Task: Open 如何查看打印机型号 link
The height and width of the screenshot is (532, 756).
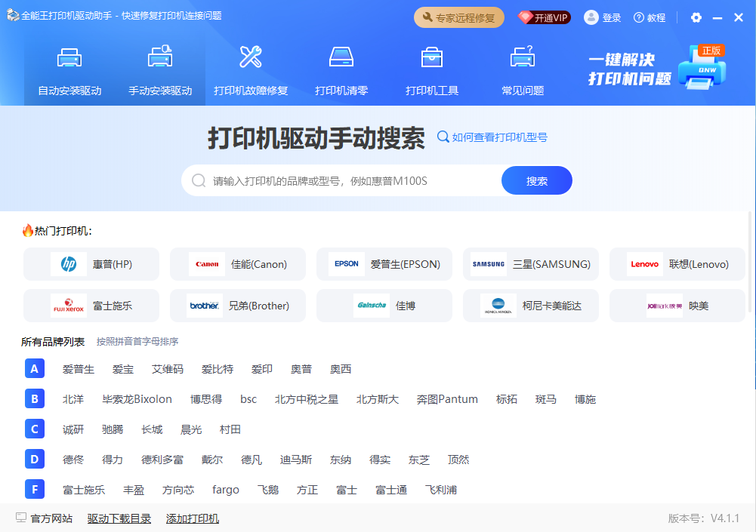Action: click(x=492, y=137)
